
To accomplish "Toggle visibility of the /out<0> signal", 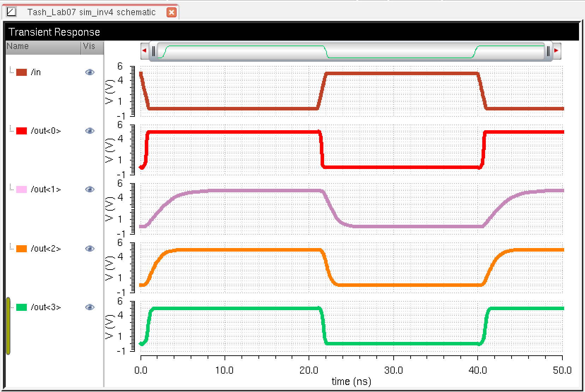I will coord(90,131).
